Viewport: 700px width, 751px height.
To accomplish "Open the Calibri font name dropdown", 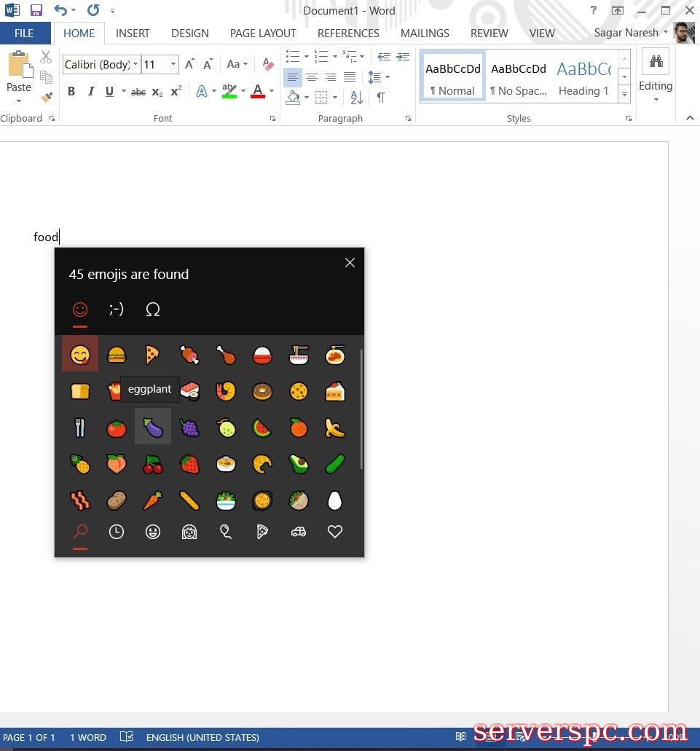I will (x=135, y=65).
